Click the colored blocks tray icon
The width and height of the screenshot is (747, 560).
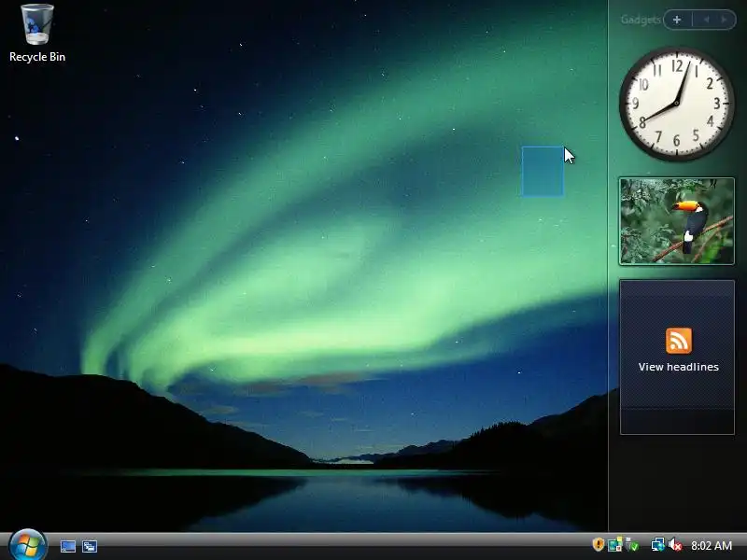pos(615,544)
